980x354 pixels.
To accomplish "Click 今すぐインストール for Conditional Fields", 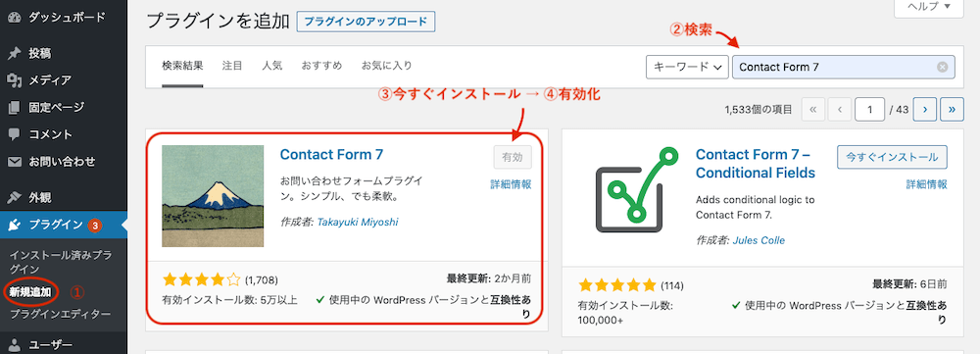I will [892, 157].
